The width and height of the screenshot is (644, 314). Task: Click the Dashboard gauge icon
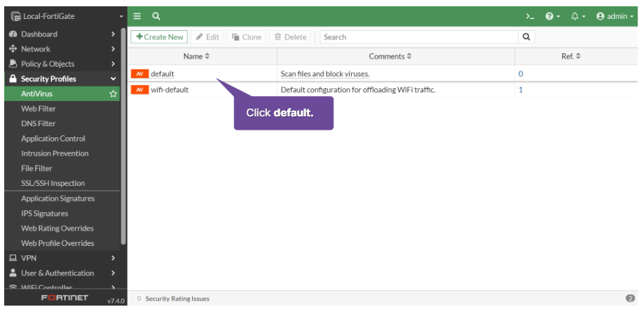coord(13,34)
